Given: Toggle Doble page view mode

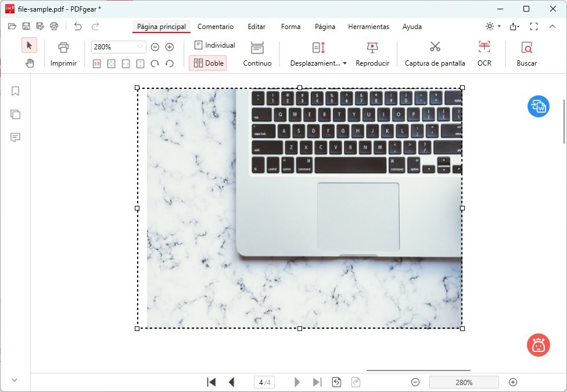Looking at the screenshot, I should tap(208, 63).
